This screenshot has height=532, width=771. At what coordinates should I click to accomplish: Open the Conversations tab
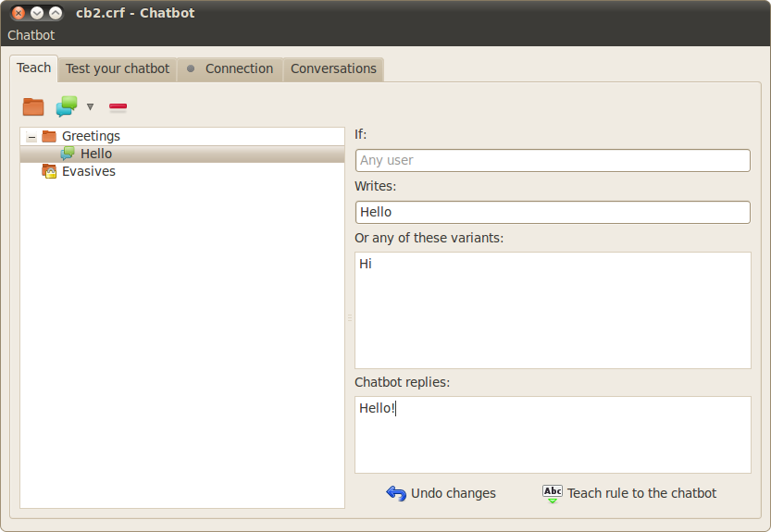click(x=333, y=68)
